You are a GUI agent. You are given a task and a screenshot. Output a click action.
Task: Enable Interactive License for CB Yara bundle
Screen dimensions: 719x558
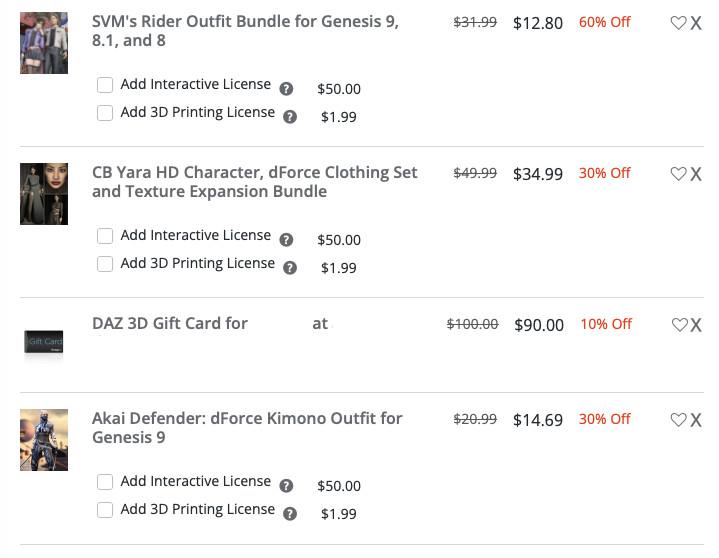point(105,236)
